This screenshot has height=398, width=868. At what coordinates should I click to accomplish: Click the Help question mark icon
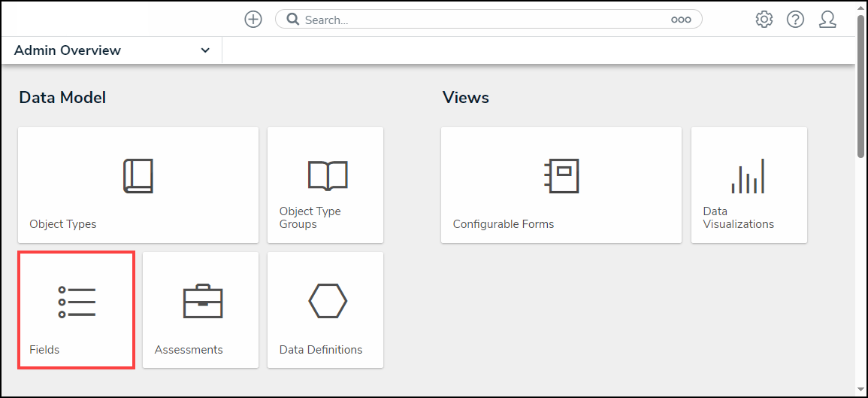[x=796, y=20]
